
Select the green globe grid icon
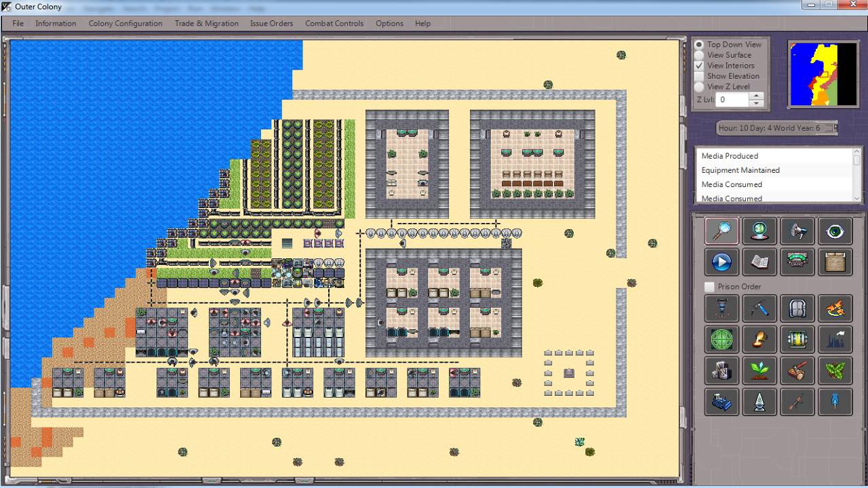(x=722, y=339)
